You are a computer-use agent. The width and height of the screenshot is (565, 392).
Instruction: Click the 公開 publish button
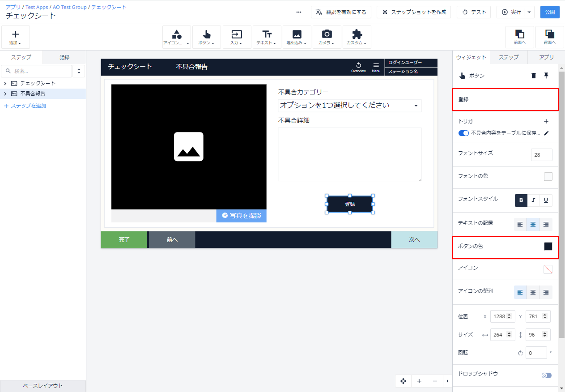pos(550,12)
